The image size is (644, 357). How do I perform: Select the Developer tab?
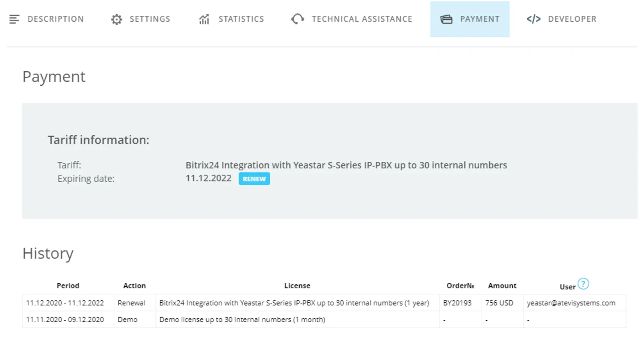(572, 19)
